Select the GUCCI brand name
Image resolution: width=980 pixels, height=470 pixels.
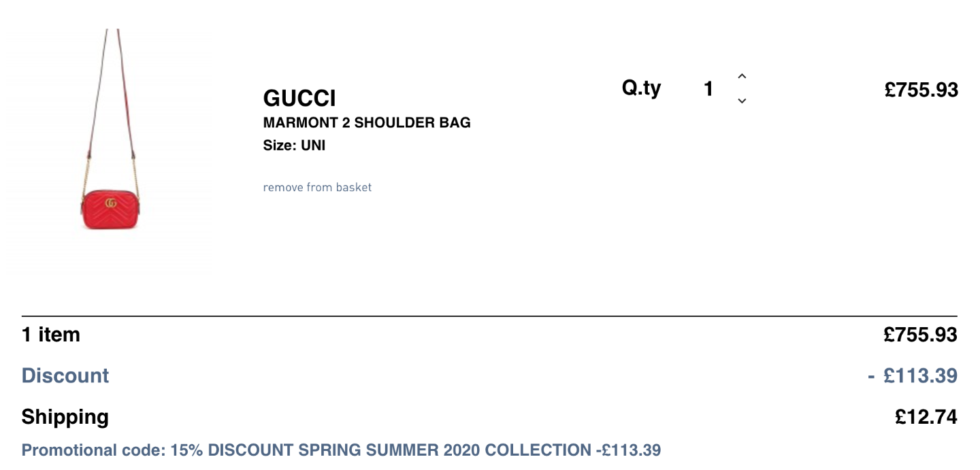299,99
